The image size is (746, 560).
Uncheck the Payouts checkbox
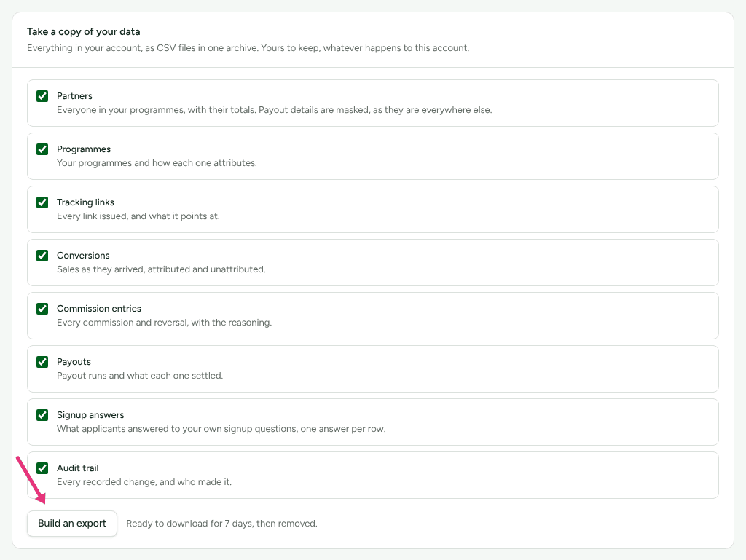(x=42, y=362)
